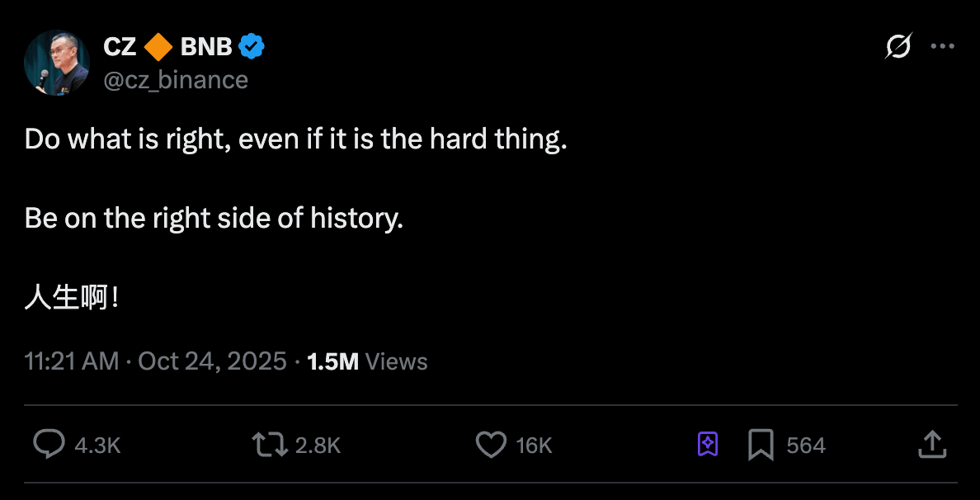Open the @cz_binance handle link
The width and height of the screenshot is (980, 500).
click(x=176, y=79)
